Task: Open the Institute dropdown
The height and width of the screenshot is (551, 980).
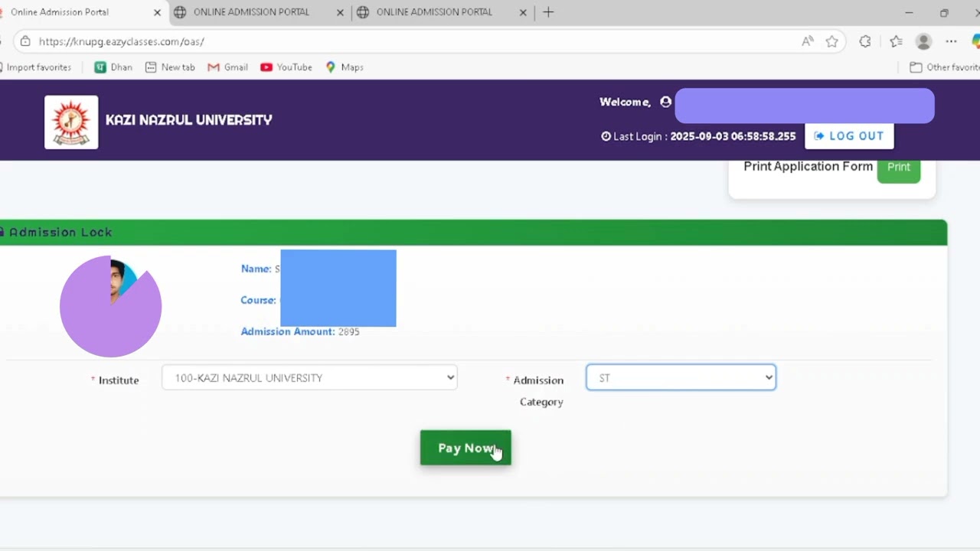Action: pyautogui.click(x=309, y=377)
